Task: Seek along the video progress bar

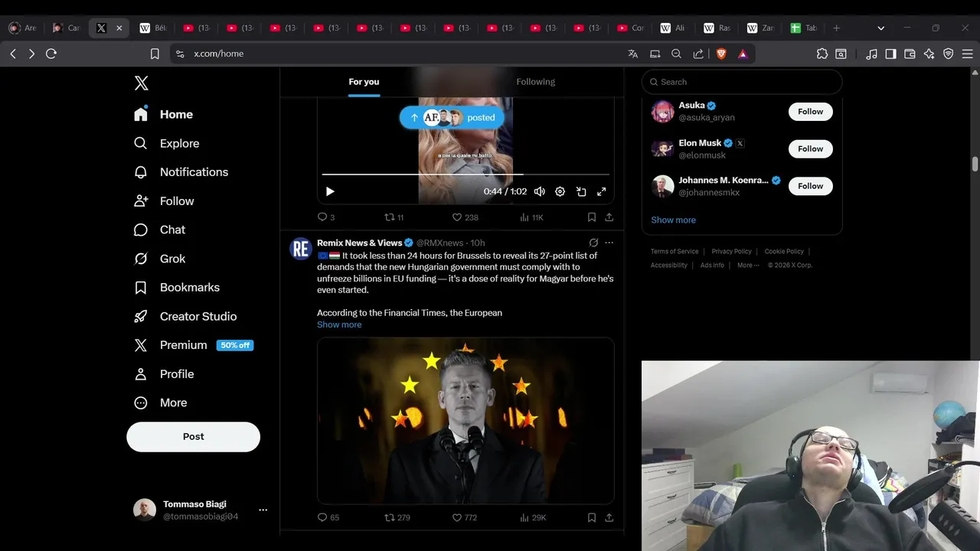Action: pos(465,174)
